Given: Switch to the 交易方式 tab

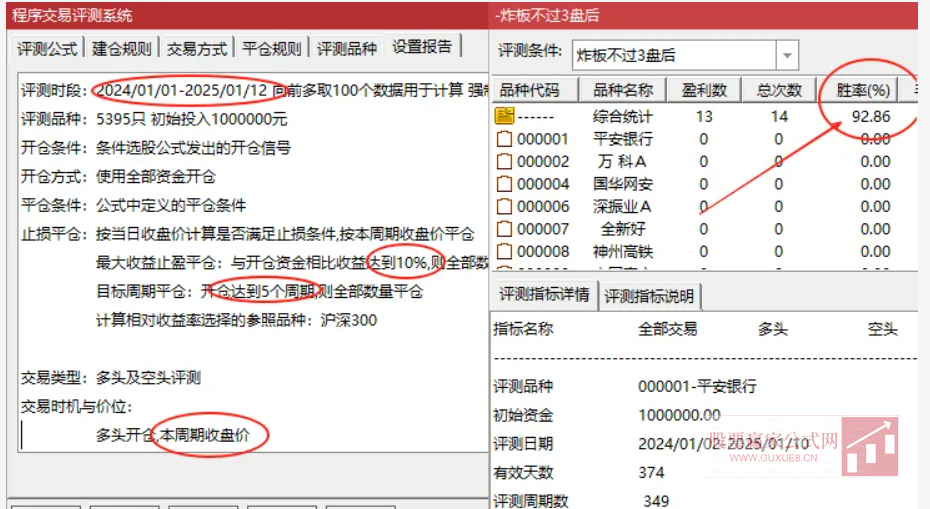Looking at the screenshot, I should tap(196, 49).
